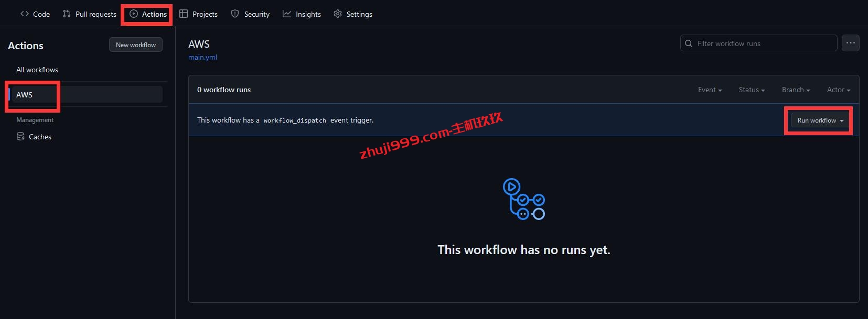Focus the Filter workflow runs search field
This screenshot has height=319, width=868.
tap(758, 43)
